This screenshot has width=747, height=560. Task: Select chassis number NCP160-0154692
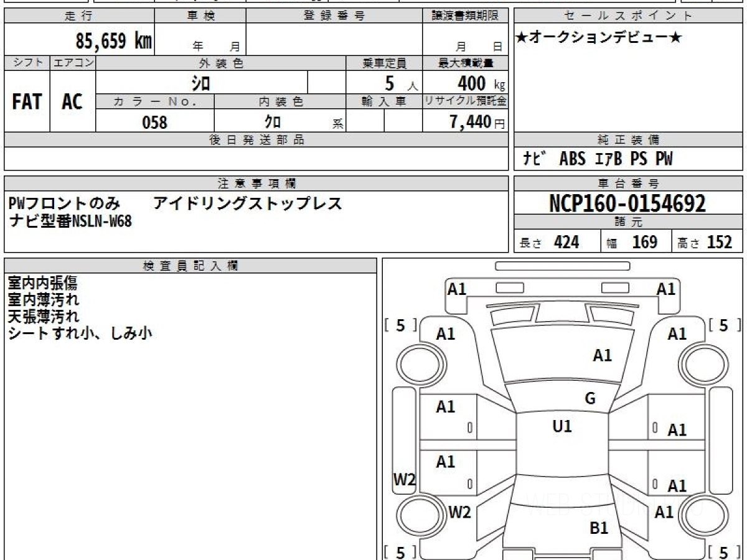point(628,203)
